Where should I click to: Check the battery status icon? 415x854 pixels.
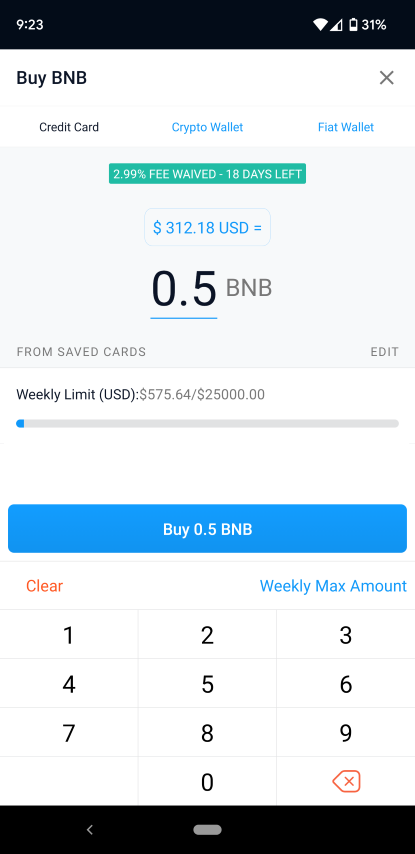click(353, 25)
